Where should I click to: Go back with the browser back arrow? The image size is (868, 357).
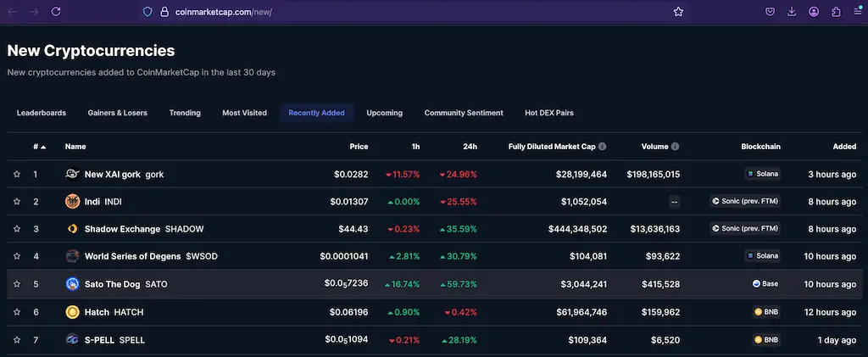[12, 12]
